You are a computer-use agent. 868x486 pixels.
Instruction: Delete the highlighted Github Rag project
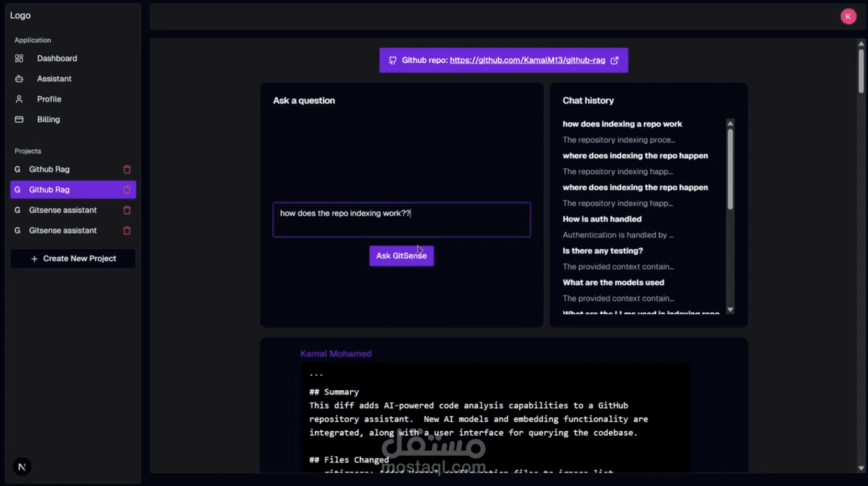pos(127,190)
